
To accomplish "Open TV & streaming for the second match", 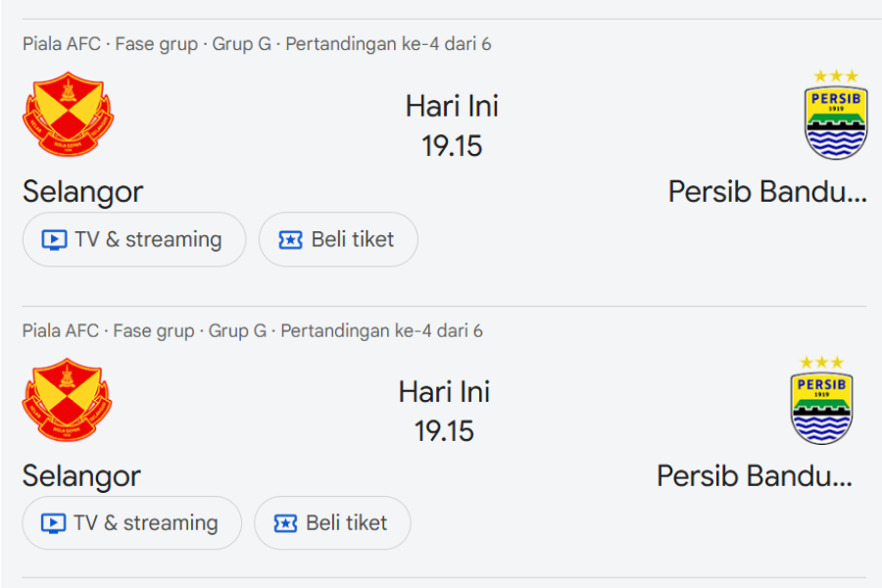I will coord(131,523).
